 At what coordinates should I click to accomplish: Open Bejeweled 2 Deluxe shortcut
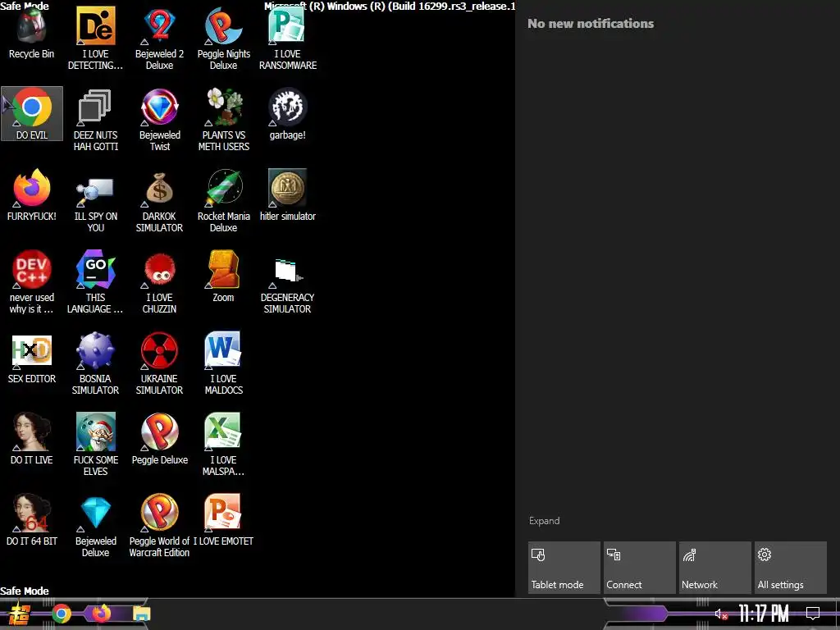159,39
